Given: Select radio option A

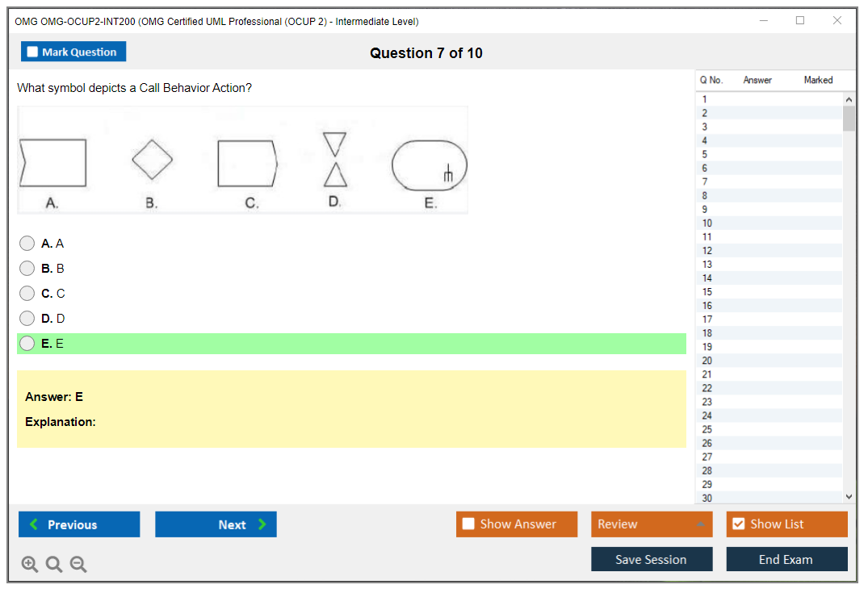Looking at the screenshot, I should (x=27, y=244).
